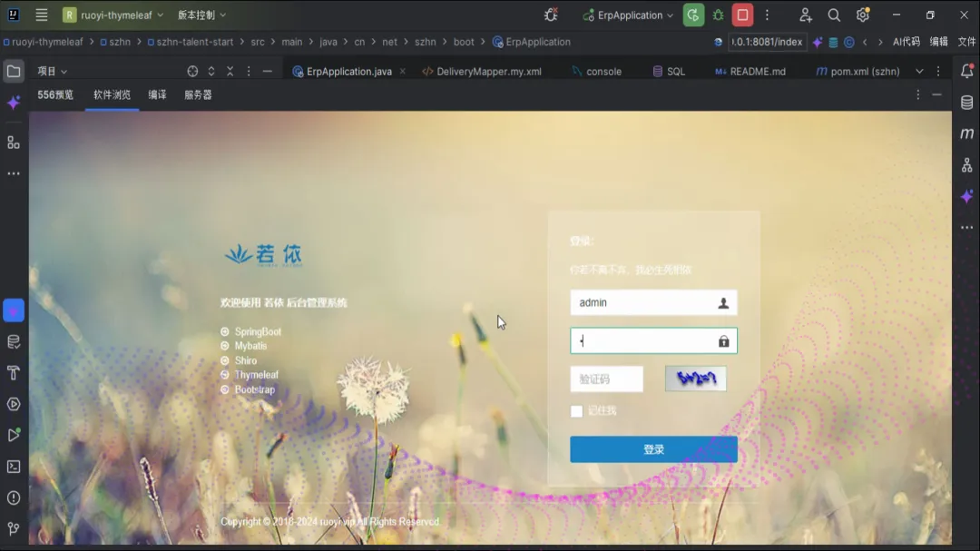Open the Terminal tool window
980x551 pixels.
(x=13, y=467)
